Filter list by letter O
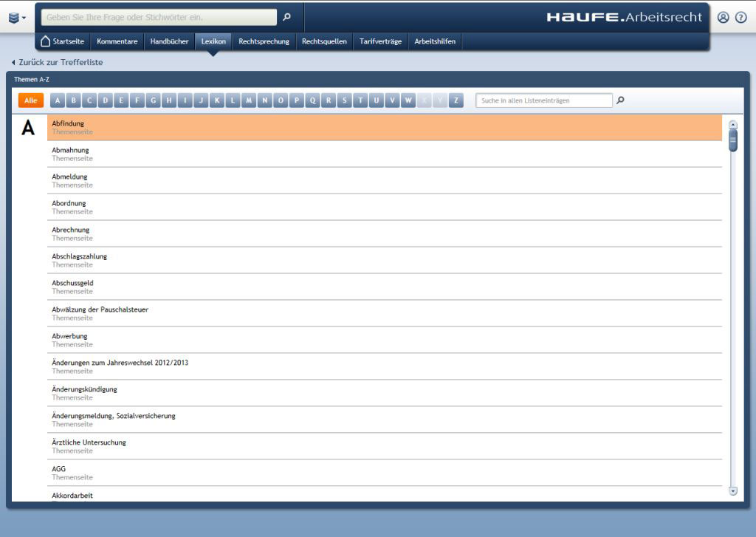This screenshot has height=537, width=756. (x=281, y=100)
